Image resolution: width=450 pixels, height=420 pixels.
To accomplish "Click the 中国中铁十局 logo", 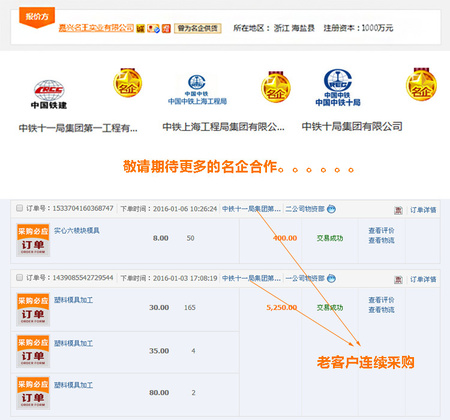I will (338, 88).
